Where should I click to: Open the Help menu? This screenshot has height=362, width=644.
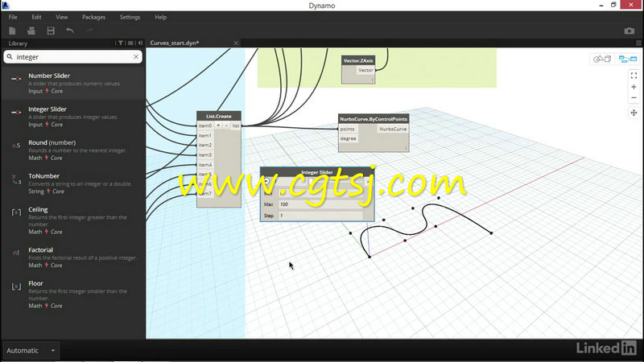coord(160,17)
